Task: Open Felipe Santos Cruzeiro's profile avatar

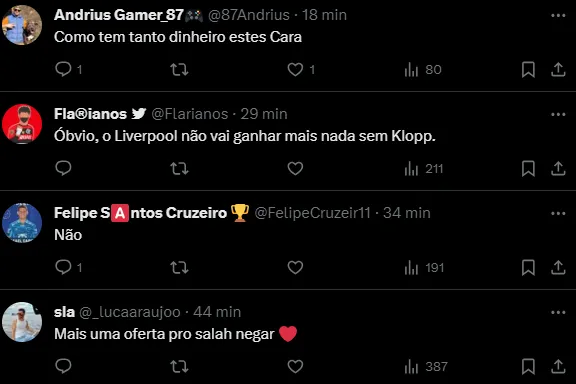Action: (x=22, y=223)
